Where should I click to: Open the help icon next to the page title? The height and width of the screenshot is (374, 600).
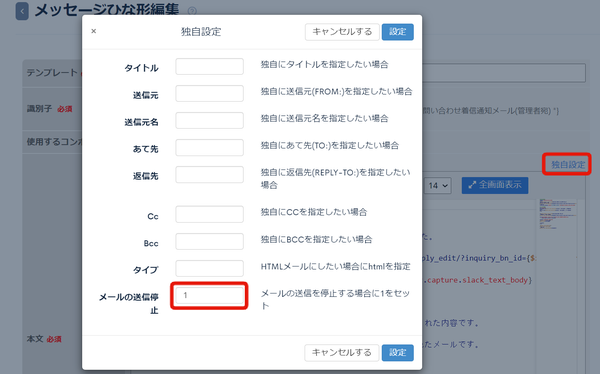tap(192, 11)
